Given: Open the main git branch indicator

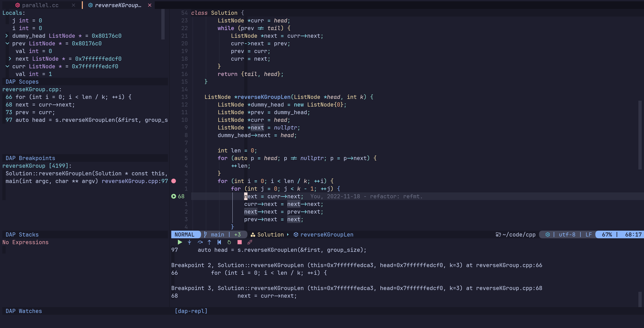Looking at the screenshot, I should (217, 234).
